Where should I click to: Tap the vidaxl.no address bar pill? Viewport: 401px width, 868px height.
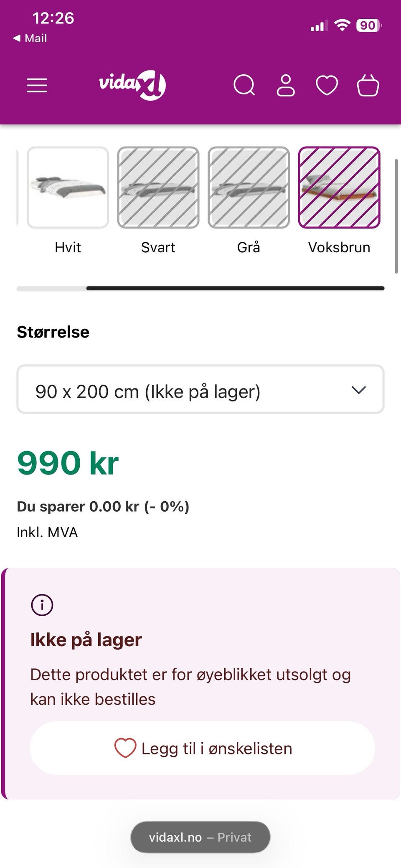click(x=200, y=837)
